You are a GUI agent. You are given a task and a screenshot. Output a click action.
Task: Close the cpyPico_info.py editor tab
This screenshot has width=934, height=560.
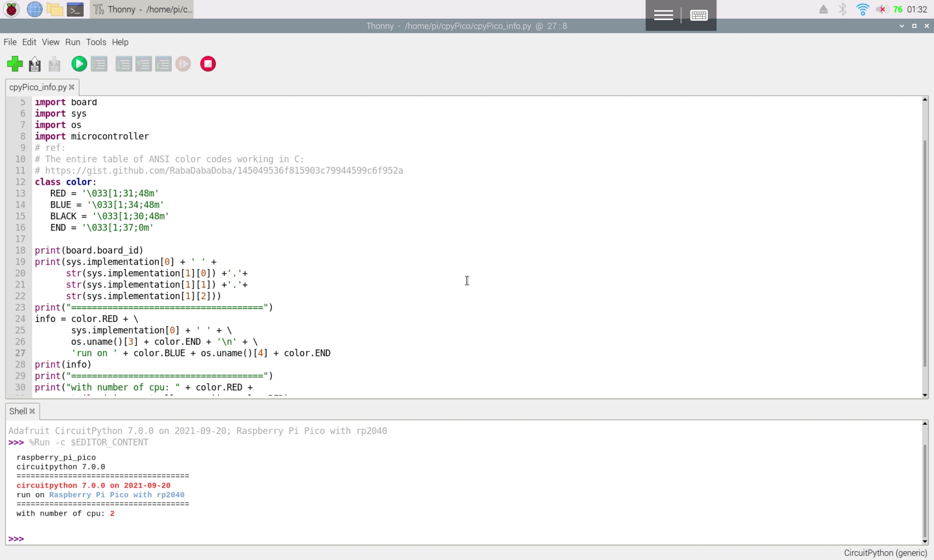pos(71,87)
